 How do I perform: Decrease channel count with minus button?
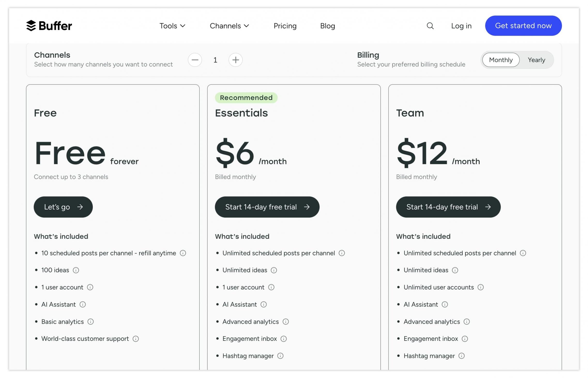click(x=195, y=60)
